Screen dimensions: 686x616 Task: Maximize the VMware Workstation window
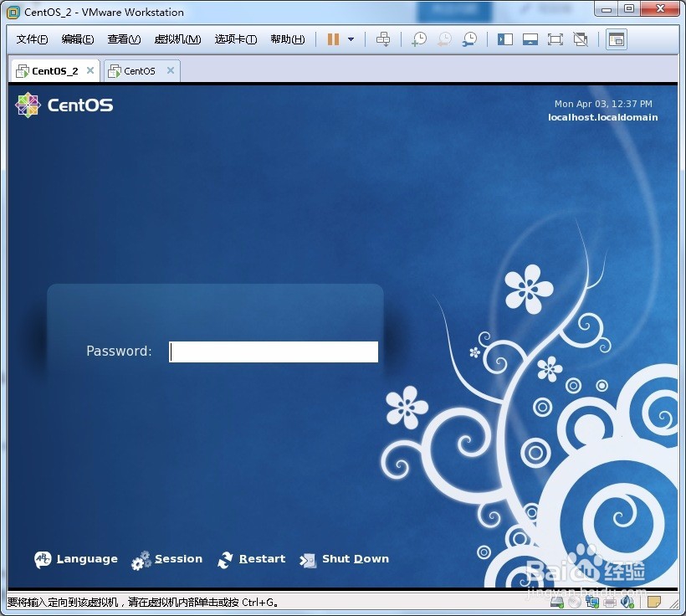[x=629, y=10]
